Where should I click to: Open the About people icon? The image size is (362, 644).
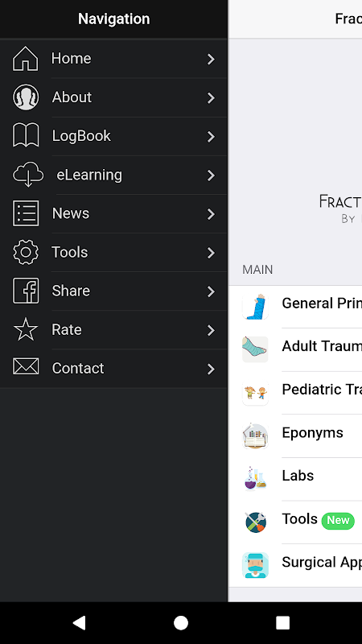(x=26, y=97)
